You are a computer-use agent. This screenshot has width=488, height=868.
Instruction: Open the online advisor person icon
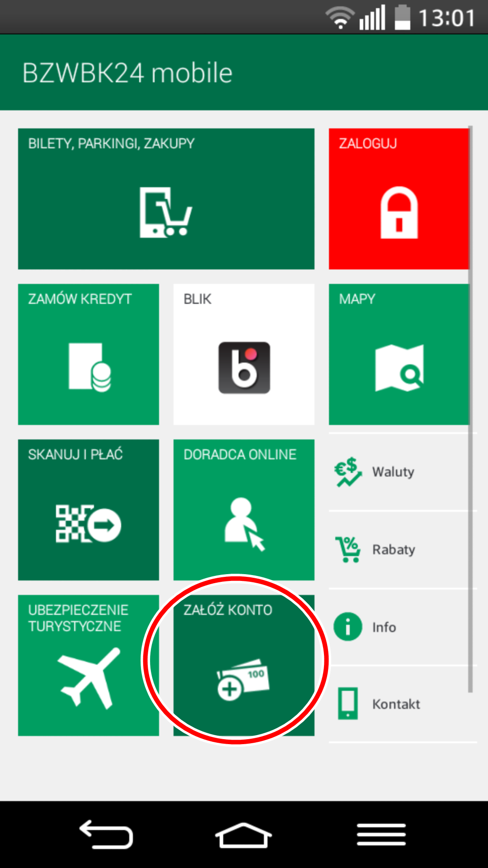coord(244,524)
